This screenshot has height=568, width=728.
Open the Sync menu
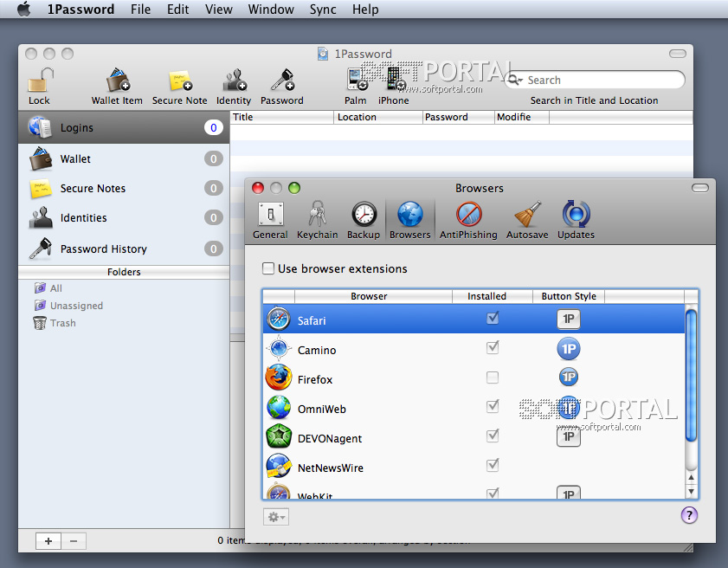point(323,10)
